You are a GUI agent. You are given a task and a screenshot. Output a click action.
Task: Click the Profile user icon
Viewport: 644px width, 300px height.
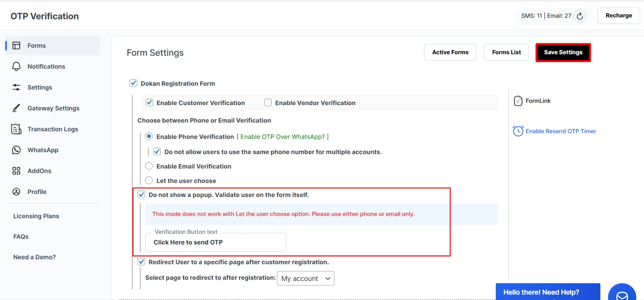coord(16,192)
